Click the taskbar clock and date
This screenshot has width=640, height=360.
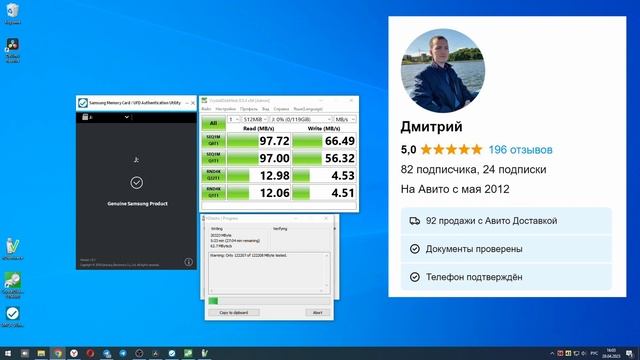pyautogui.click(x=611, y=353)
